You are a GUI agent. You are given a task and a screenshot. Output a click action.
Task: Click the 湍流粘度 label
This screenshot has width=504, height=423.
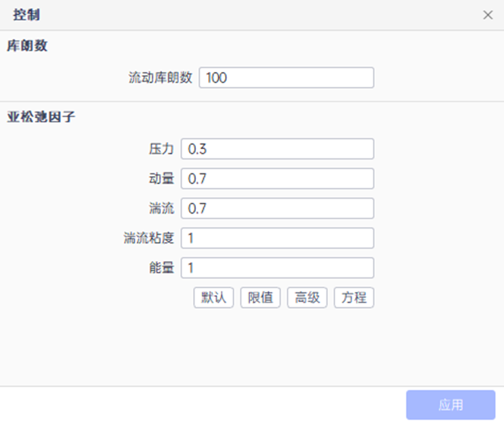149,238
